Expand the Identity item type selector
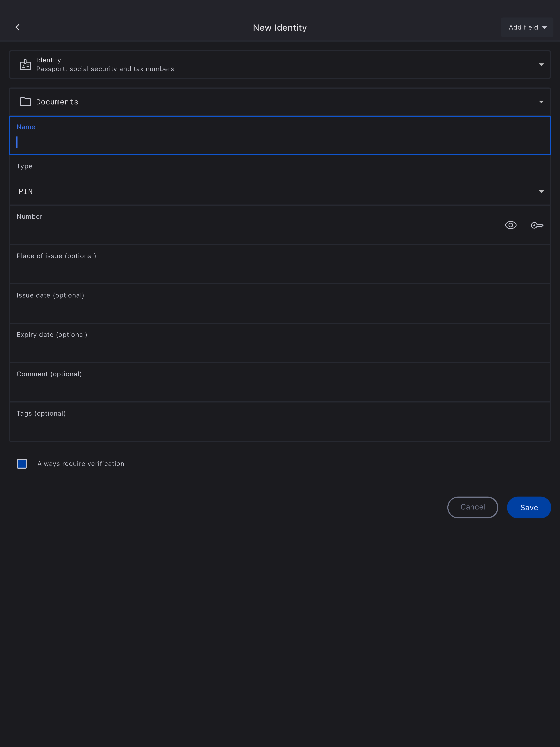Image resolution: width=560 pixels, height=747 pixels. tap(541, 65)
